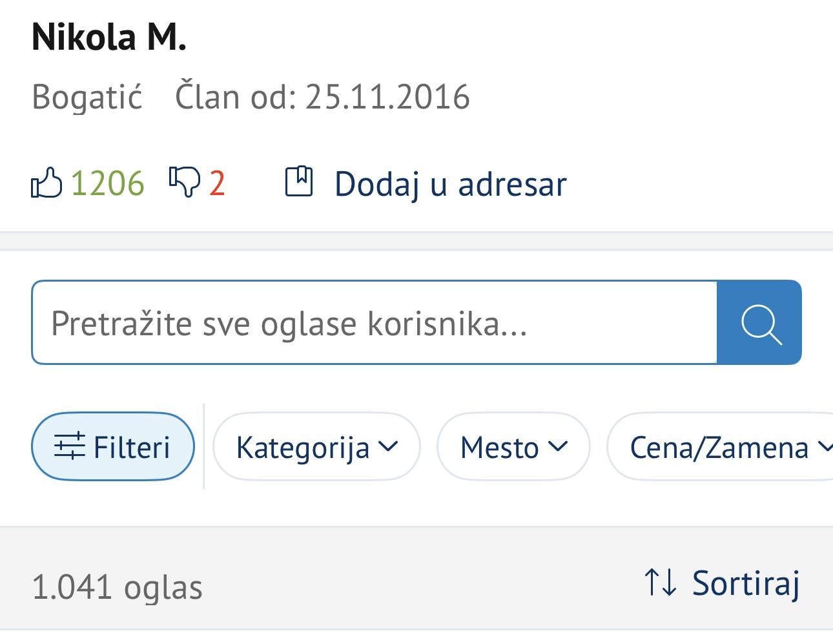Open the Kategorija dropdown
Viewport: 833px width, 644px height.
click(316, 447)
